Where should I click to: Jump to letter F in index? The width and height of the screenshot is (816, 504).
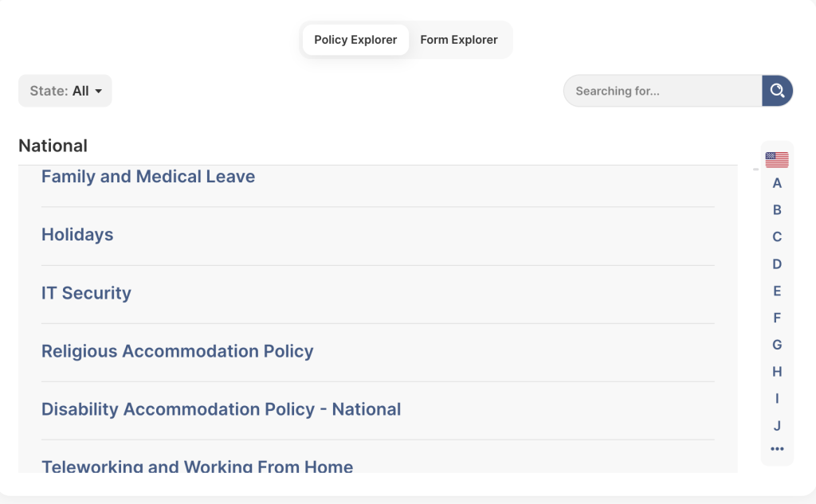click(777, 318)
